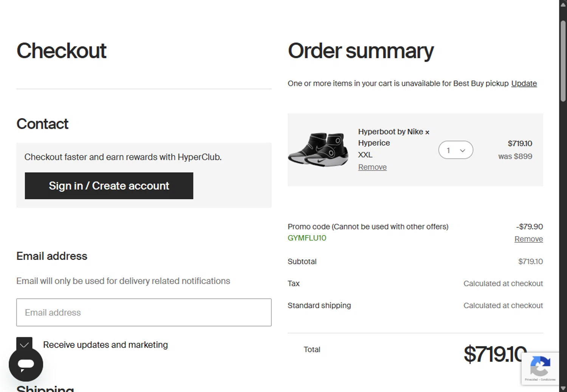
Task: Remove the GYMFLU10 promo code
Action: (528, 239)
